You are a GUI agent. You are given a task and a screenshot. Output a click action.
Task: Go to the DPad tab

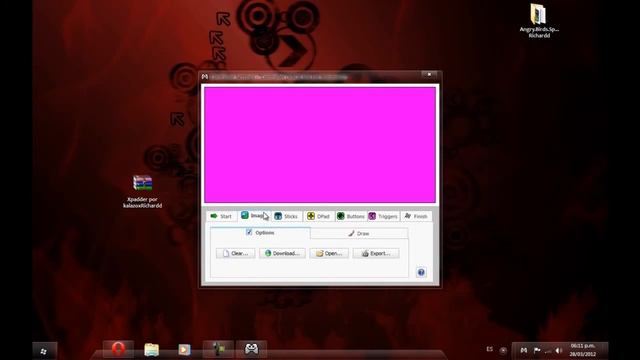coord(319,216)
